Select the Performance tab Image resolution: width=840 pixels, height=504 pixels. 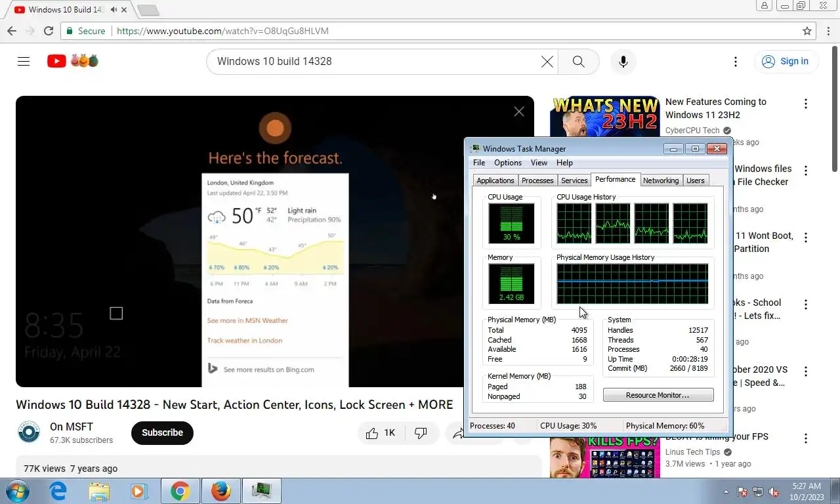pyautogui.click(x=616, y=179)
